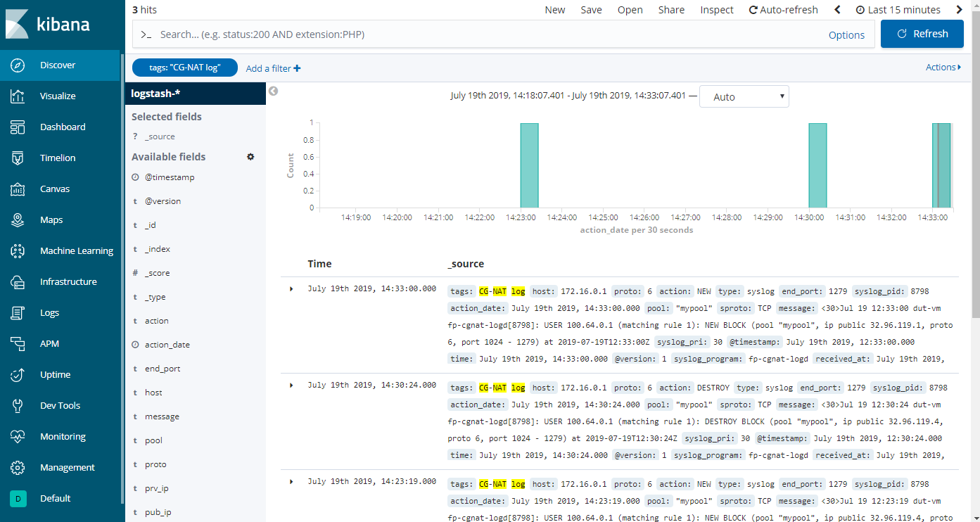
Task: Open the Machine Learning icon
Action: [x=18, y=250]
